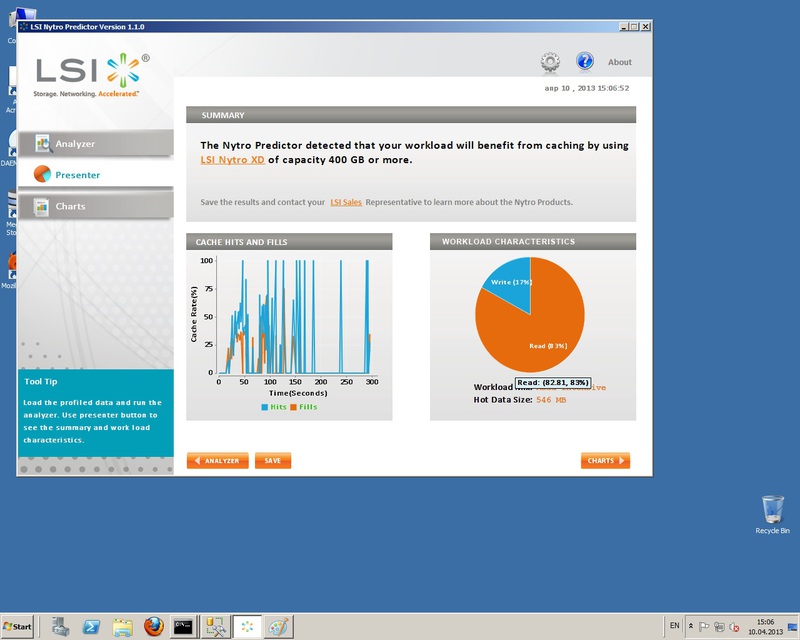Open the blue help question mark icon
Viewport: 800px width, 640px height.
tap(585, 61)
